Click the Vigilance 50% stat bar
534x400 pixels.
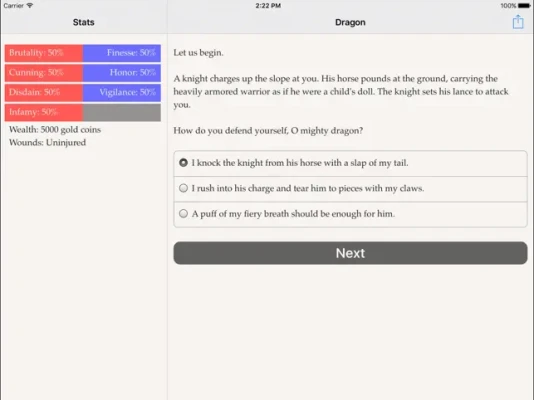(x=122, y=93)
